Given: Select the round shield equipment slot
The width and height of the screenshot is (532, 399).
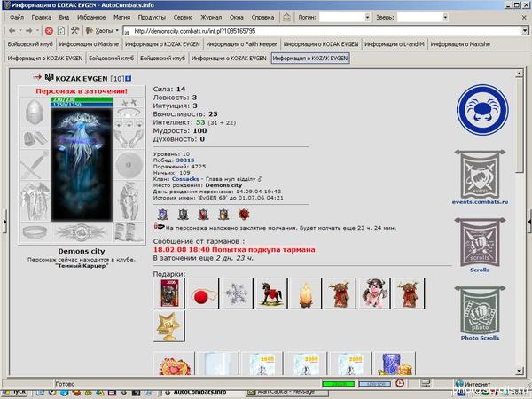Looking at the screenshot, I should pos(129,165).
